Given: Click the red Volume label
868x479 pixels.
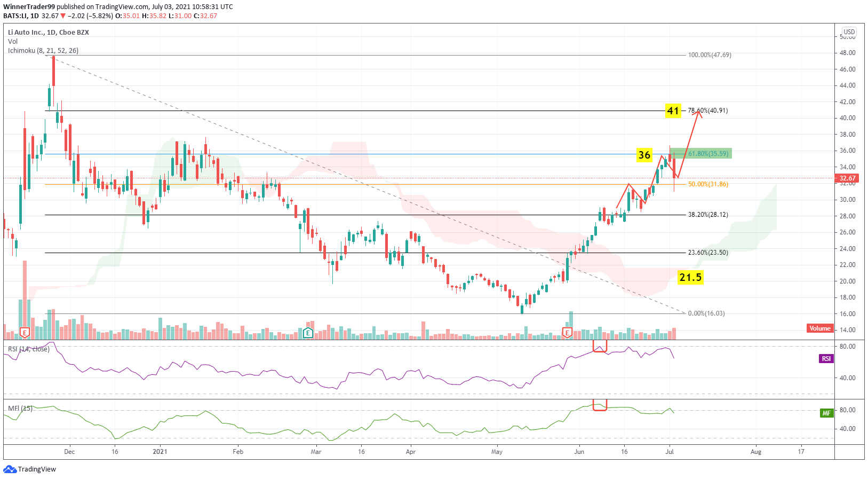Looking at the screenshot, I should click(x=819, y=328).
